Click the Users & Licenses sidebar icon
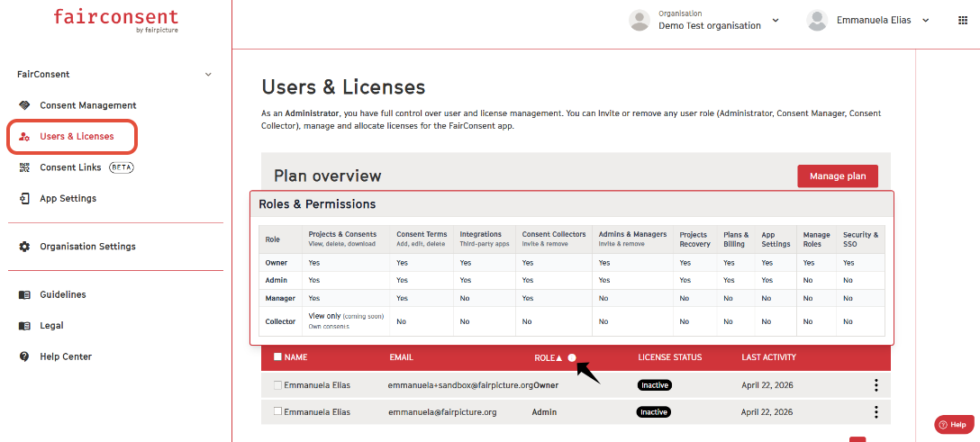 click(x=24, y=136)
